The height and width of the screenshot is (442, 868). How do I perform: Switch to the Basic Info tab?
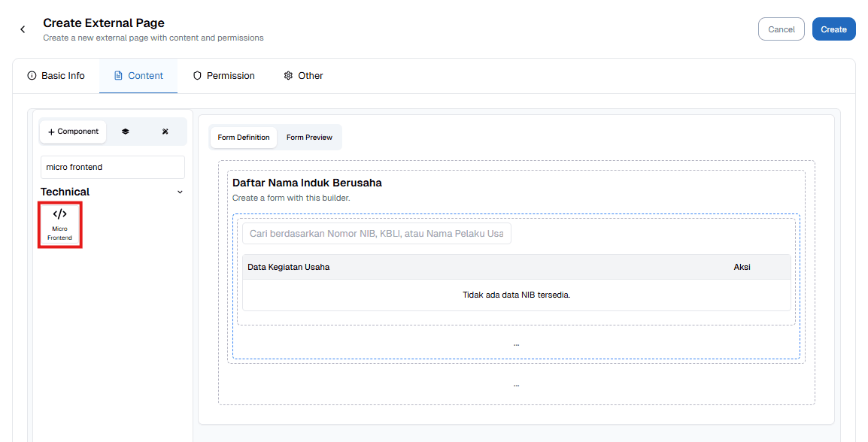point(56,75)
